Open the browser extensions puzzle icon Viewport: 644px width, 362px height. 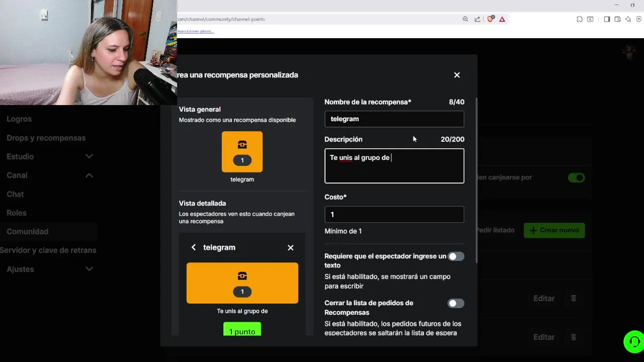580,19
